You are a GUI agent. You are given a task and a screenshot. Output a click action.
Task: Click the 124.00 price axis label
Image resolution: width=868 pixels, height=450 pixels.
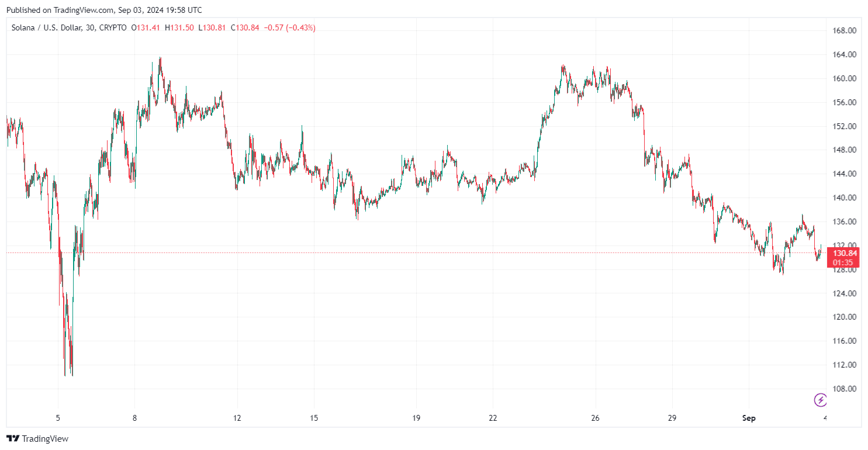pyautogui.click(x=845, y=293)
